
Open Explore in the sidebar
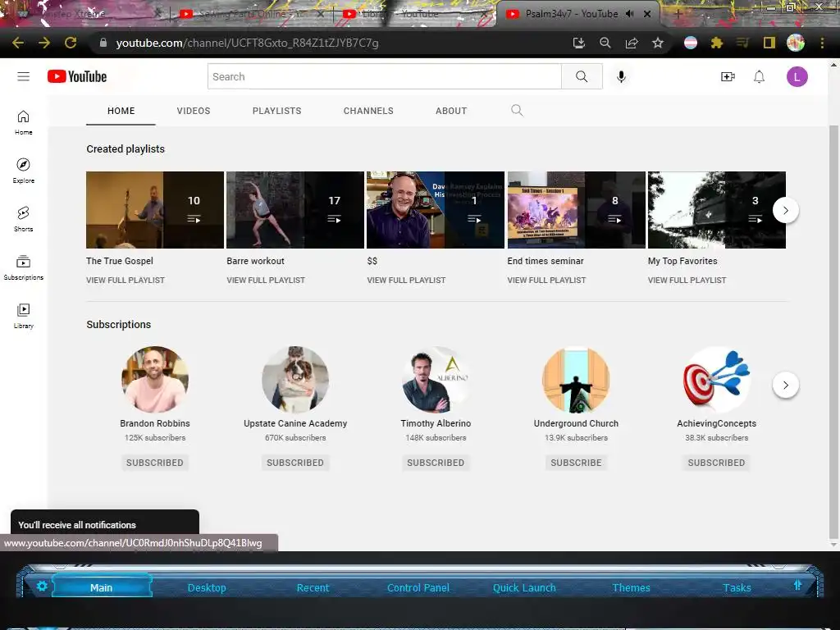tap(24, 171)
